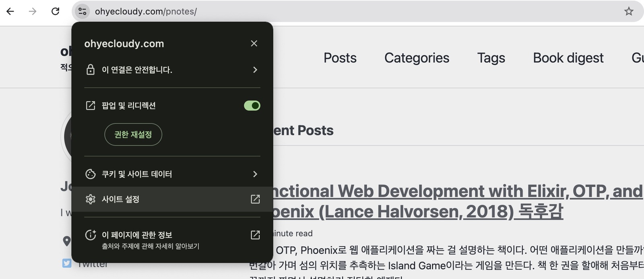644x279 pixels.
Task: Click the site information icon in address bar
Action: point(83,11)
